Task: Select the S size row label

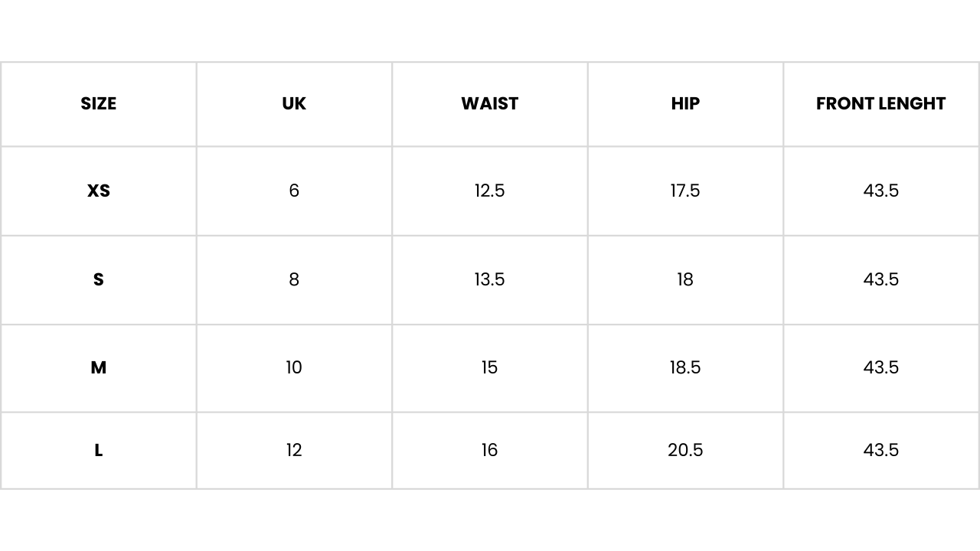Action: 98,279
